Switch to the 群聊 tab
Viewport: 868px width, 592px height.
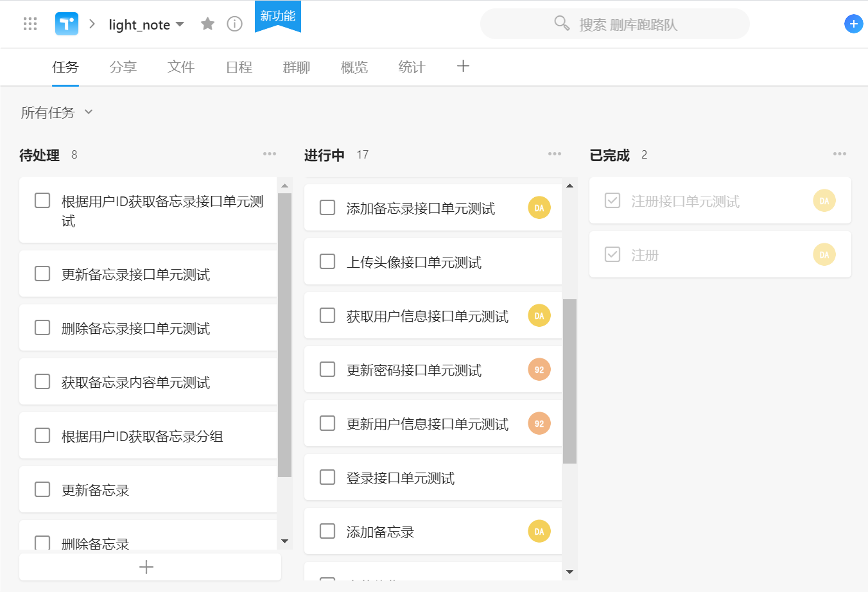297,67
